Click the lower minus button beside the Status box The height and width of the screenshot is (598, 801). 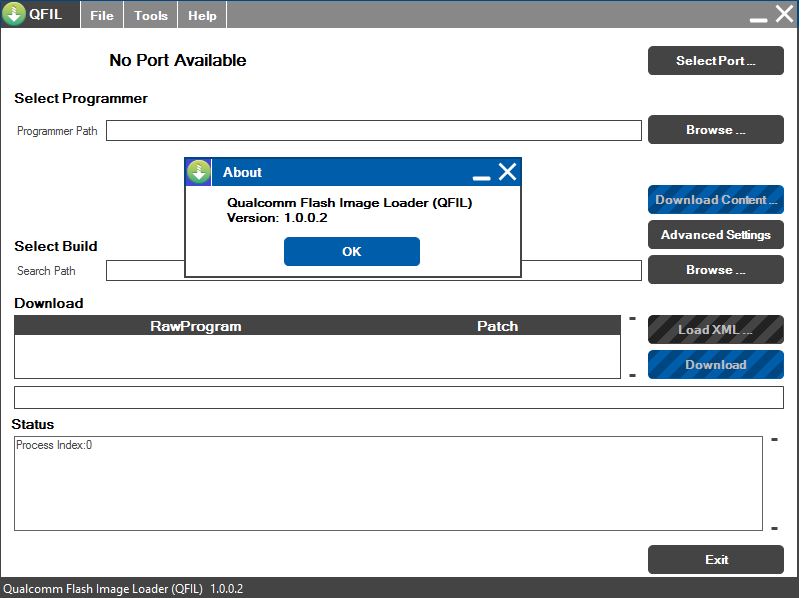coord(774,529)
